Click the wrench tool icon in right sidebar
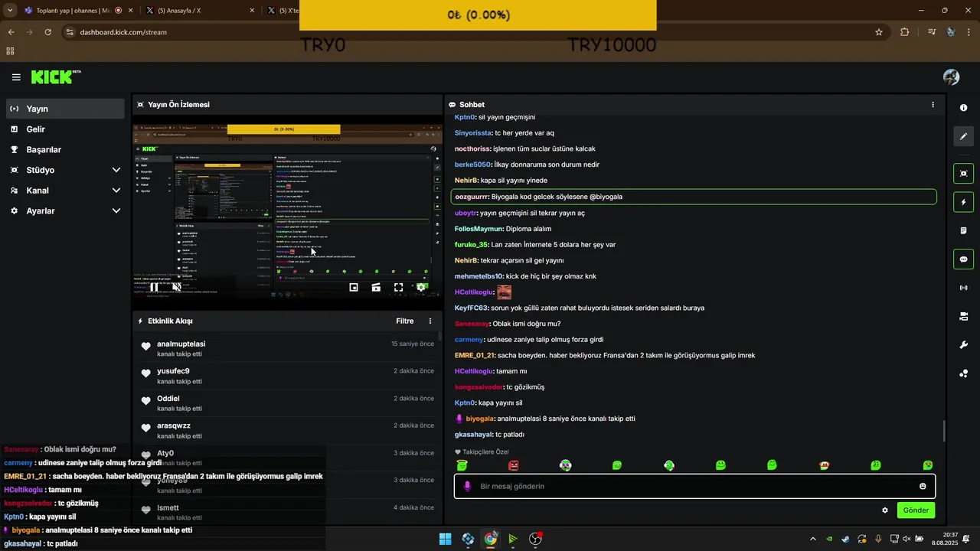The image size is (980, 551). click(x=963, y=345)
